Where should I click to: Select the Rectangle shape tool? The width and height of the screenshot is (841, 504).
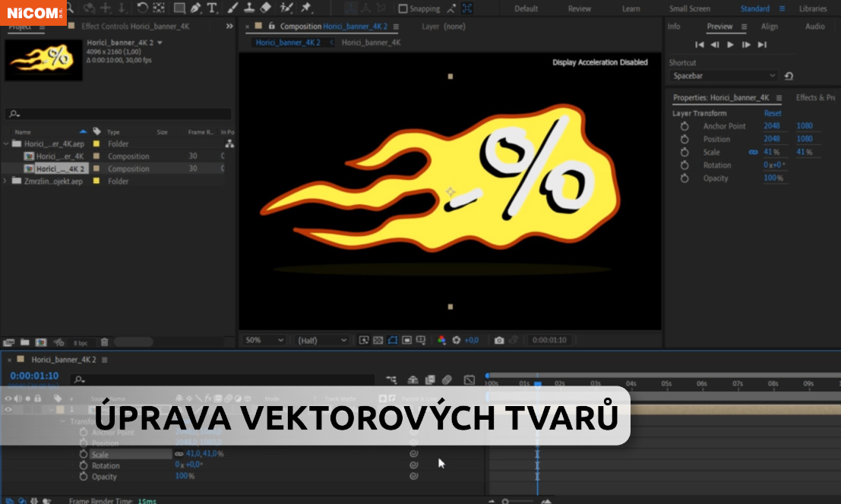tap(179, 8)
